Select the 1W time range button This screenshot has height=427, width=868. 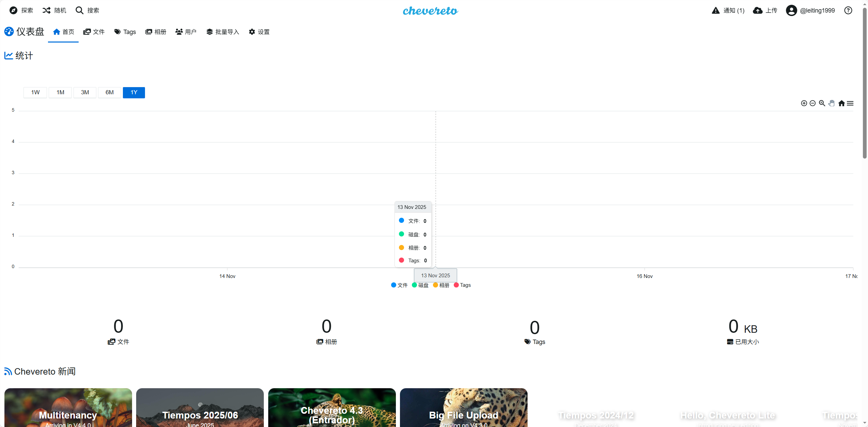click(35, 93)
